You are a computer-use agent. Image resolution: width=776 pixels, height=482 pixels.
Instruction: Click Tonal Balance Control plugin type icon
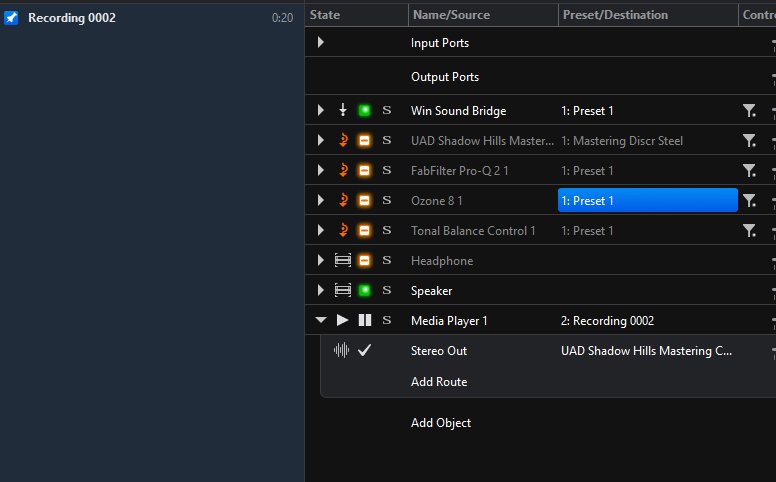click(x=343, y=230)
